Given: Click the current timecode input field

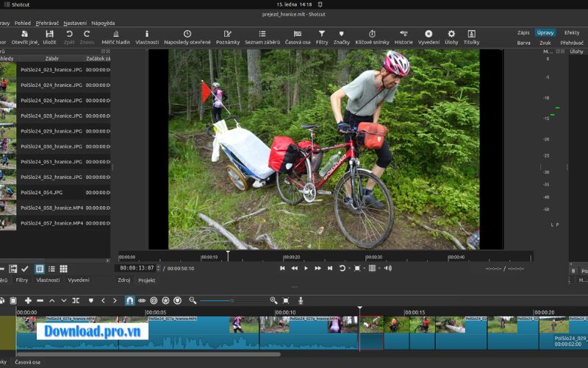Looking at the screenshot, I should point(137,269).
